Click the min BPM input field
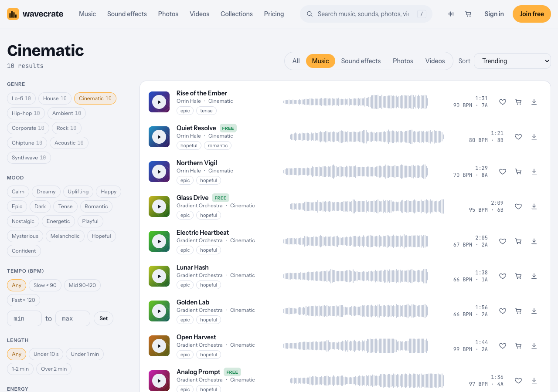 (24, 318)
